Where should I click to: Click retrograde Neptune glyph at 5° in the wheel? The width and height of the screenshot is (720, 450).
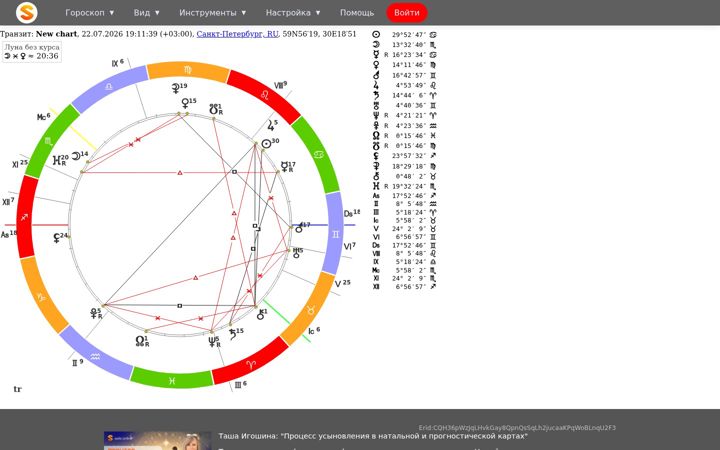212,342
